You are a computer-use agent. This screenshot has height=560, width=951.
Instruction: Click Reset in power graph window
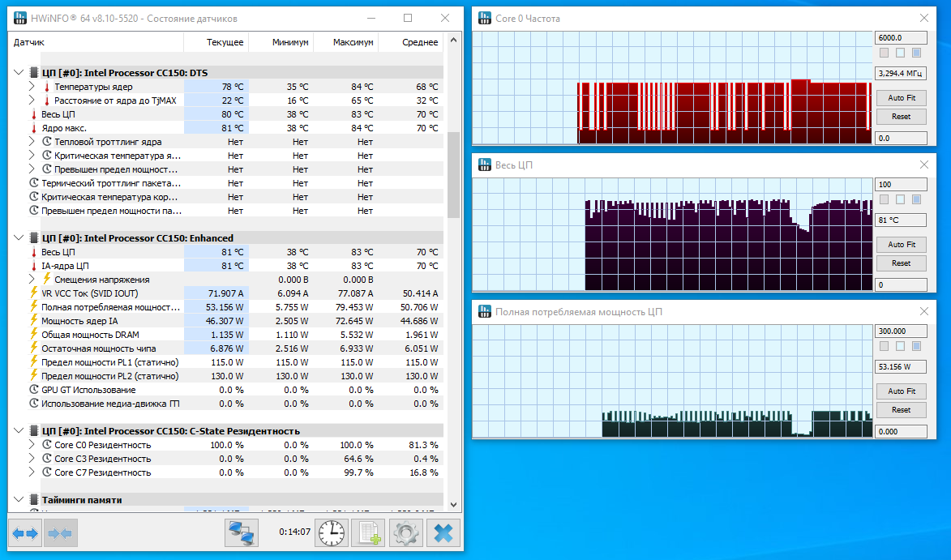coord(902,410)
